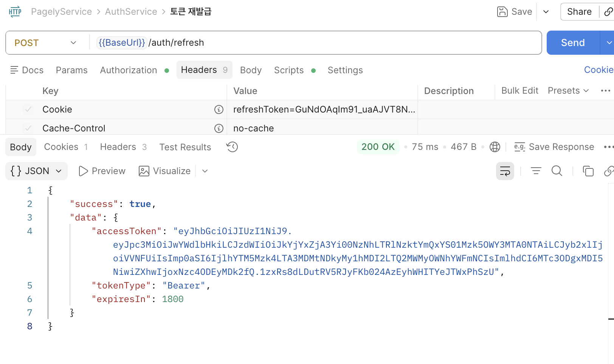
Task: Go to AuthService breadcrumb
Action: click(131, 12)
